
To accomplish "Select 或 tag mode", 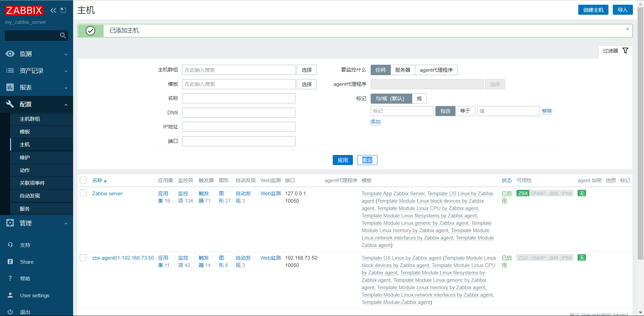I will click(419, 98).
